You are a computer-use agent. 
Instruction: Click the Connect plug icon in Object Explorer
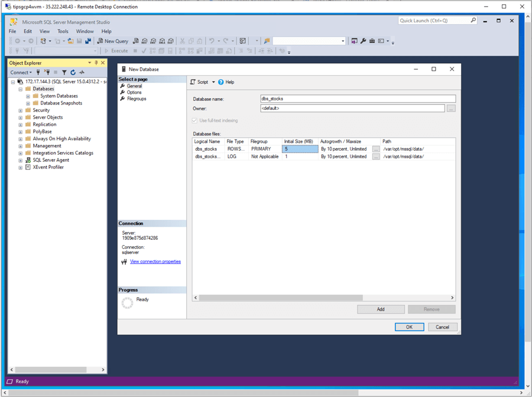click(38, 72)
